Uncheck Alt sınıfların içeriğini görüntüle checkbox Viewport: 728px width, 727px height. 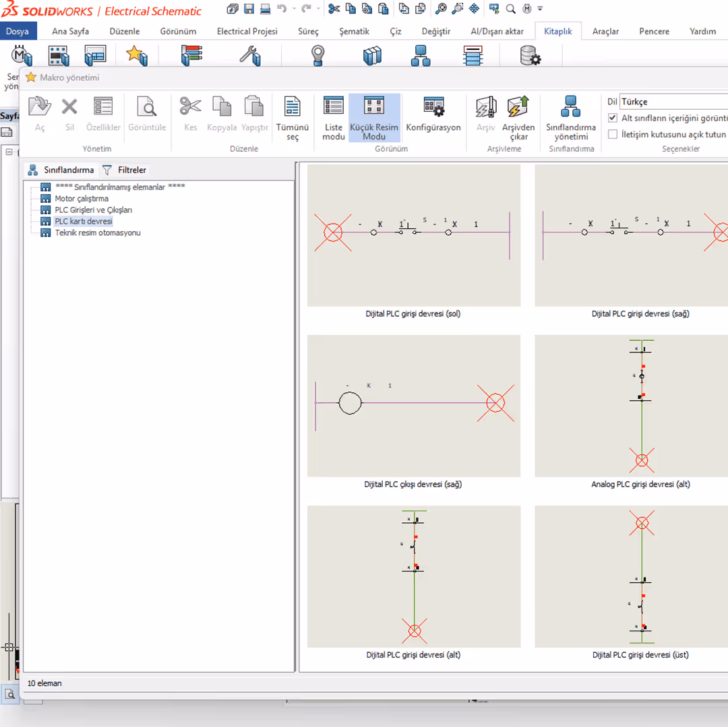(612, 118)
